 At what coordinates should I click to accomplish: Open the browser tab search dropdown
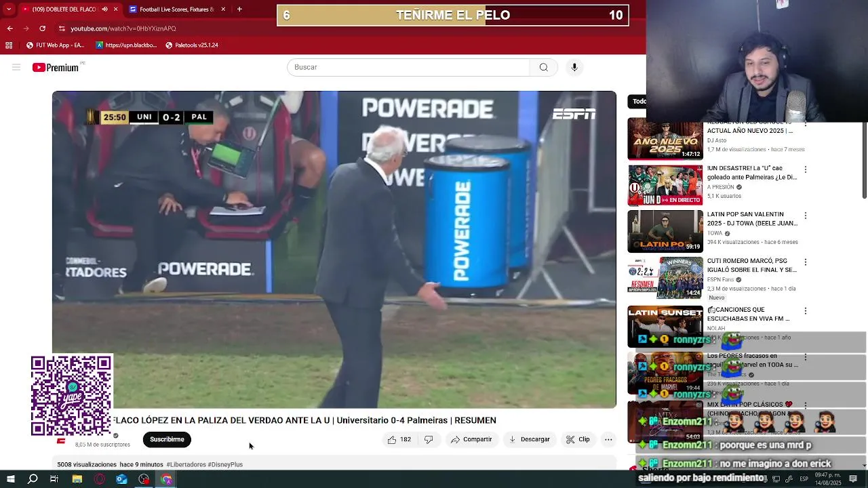[8, 9]
